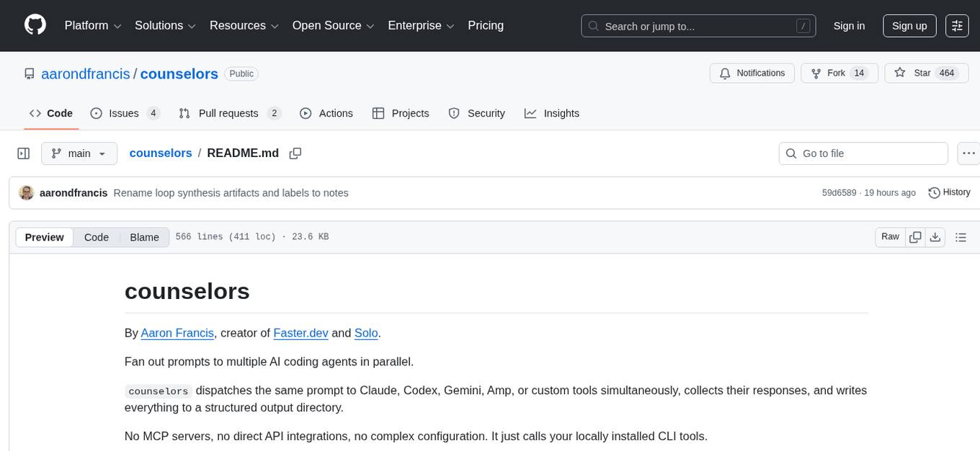Click the GitHub logo icon
The height and width of the screenshot is (451, 980).
click(x=35, y=25)
